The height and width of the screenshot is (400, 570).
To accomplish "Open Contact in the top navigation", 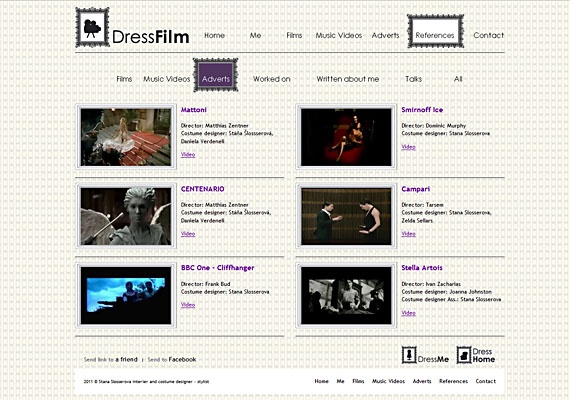I will tap(489, 35).
